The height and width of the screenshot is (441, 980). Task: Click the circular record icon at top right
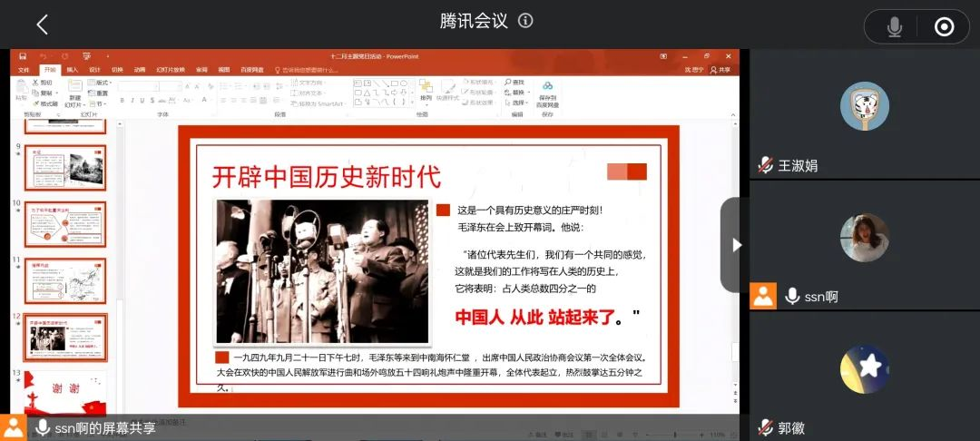click(x=944, y=27)
